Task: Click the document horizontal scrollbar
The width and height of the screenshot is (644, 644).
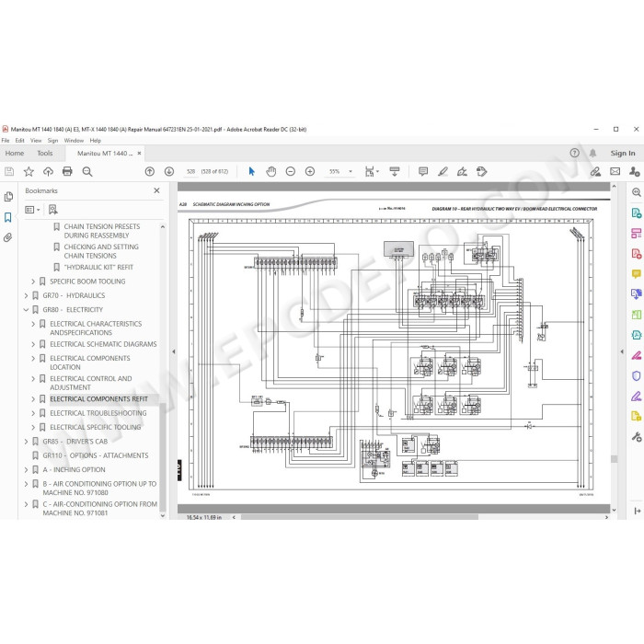Action: click(359, 517)
